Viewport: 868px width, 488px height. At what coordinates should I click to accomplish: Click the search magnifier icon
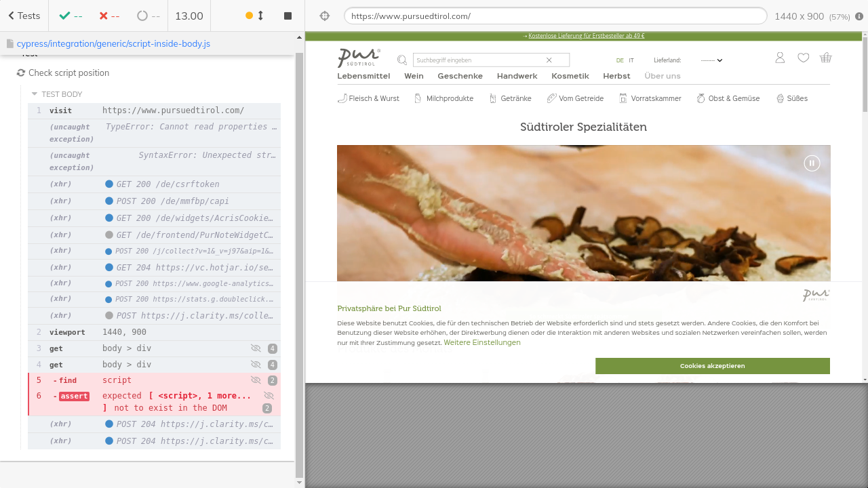(402, 60)
